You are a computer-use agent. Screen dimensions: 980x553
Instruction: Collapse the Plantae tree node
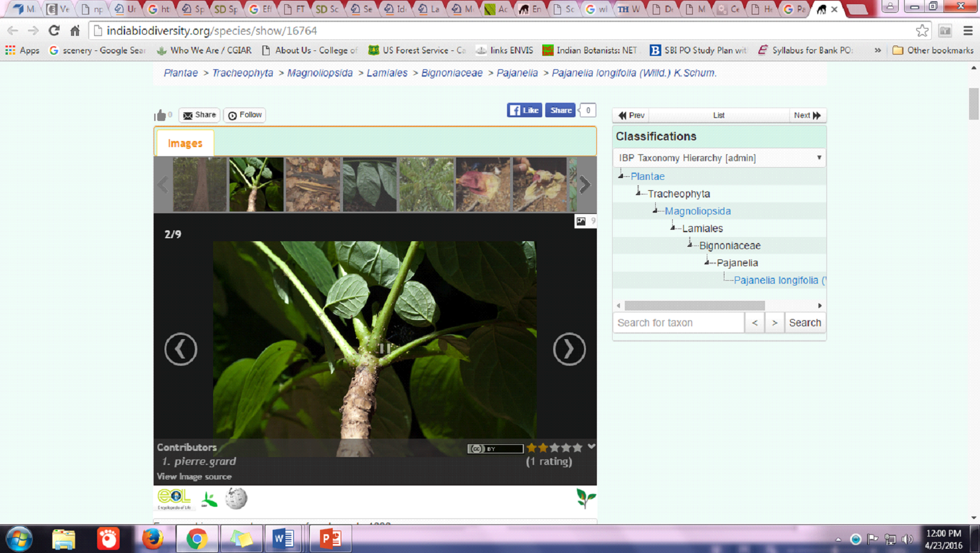[x=621, y=176]
